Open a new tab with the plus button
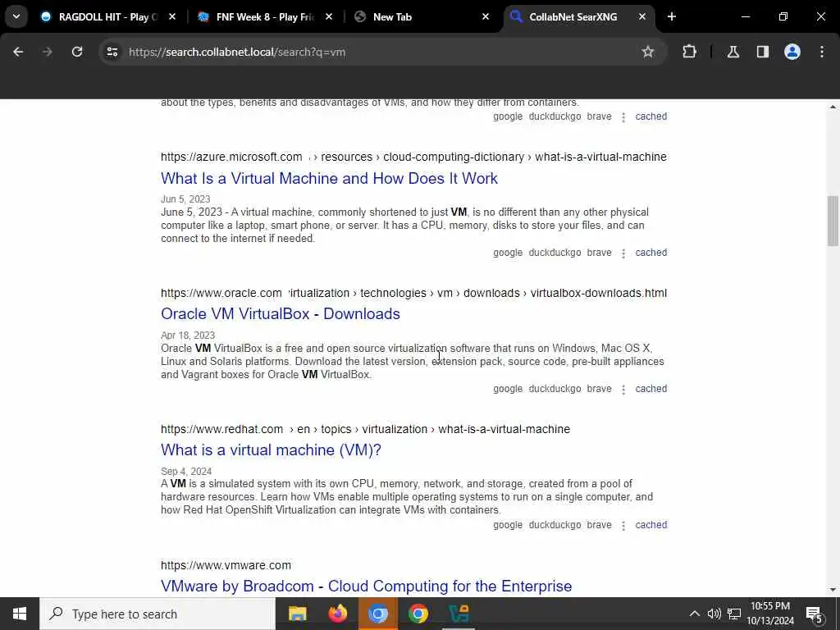This screenshot has height=630, width=840. [671, 16]
